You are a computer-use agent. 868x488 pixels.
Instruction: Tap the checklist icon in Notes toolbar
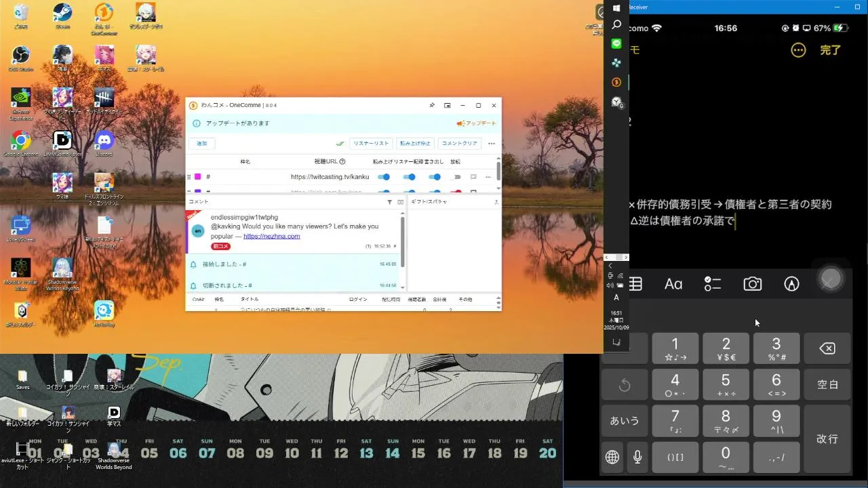click(x=713, y=284)
